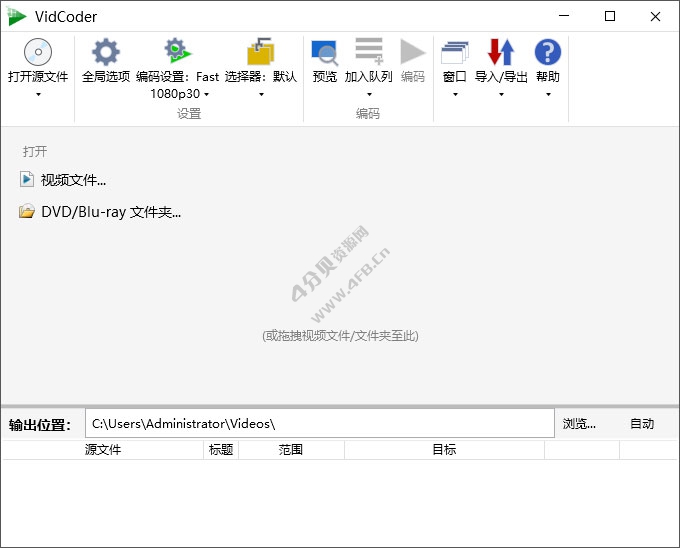Click the 导入/导出 label

[x=501, y=77]
